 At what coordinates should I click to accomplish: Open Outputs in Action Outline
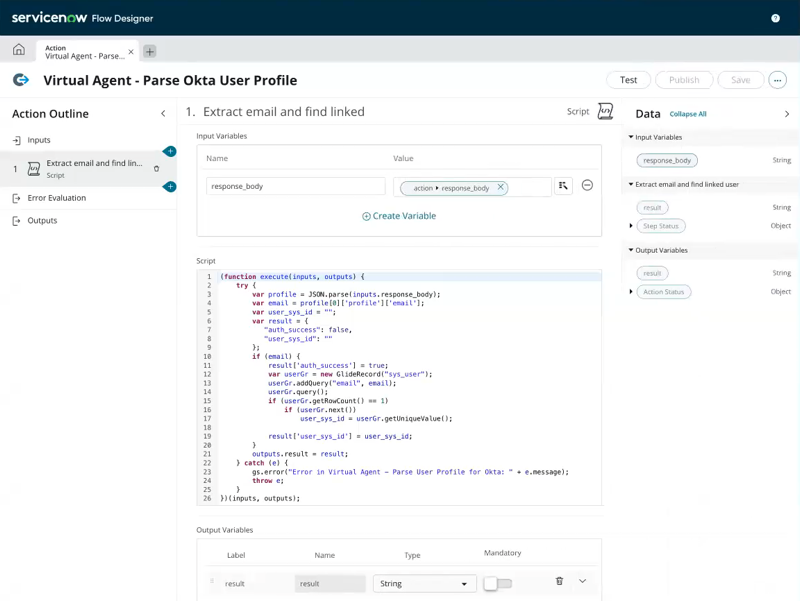pos(42,220)
